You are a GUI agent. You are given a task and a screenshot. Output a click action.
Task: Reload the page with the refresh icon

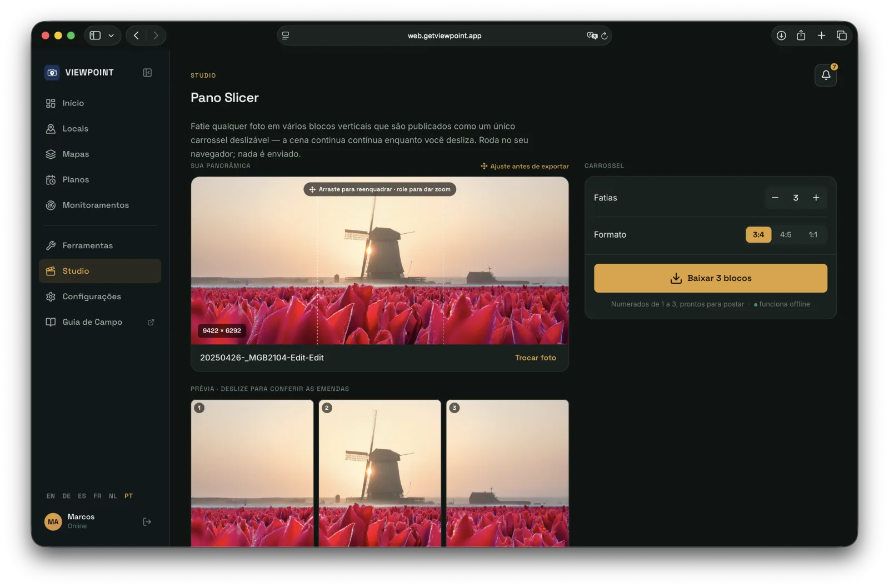[605, 36]
